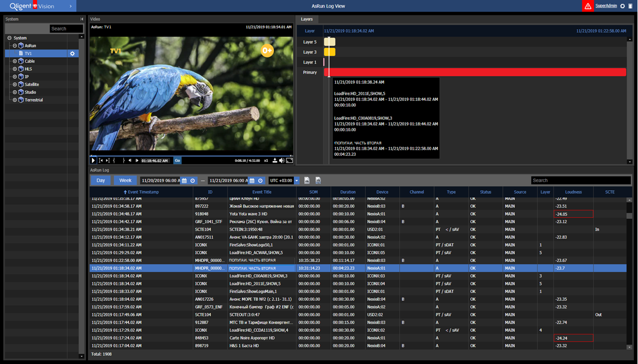This screenshot has height=364, width=638.
Task: Switch to the Layers tab
Action: click(x=307, y=19)
